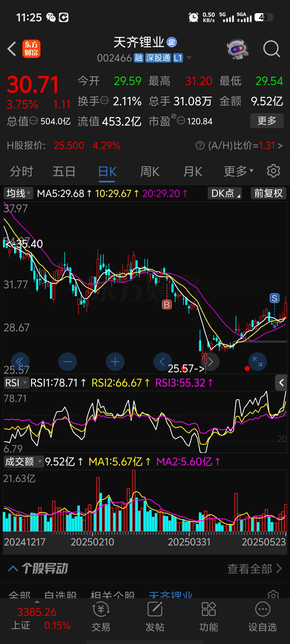Tap the S sell marker on chart

(x=275, y=298)
